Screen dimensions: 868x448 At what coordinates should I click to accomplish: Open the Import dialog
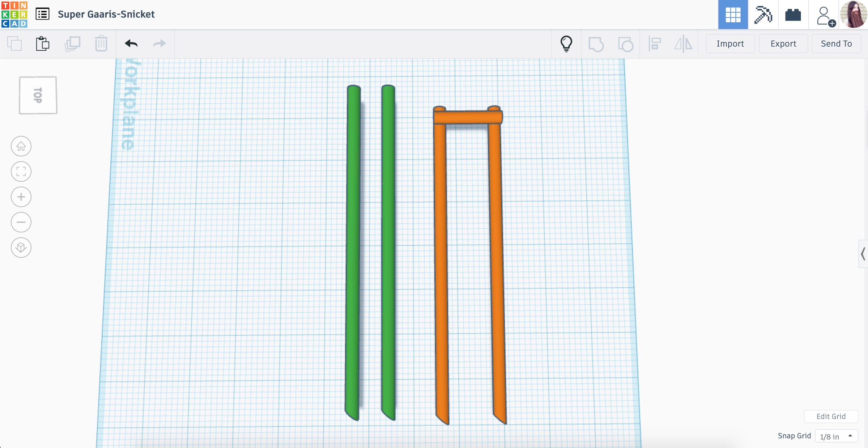pyautogui.click(x=730, y=43)
